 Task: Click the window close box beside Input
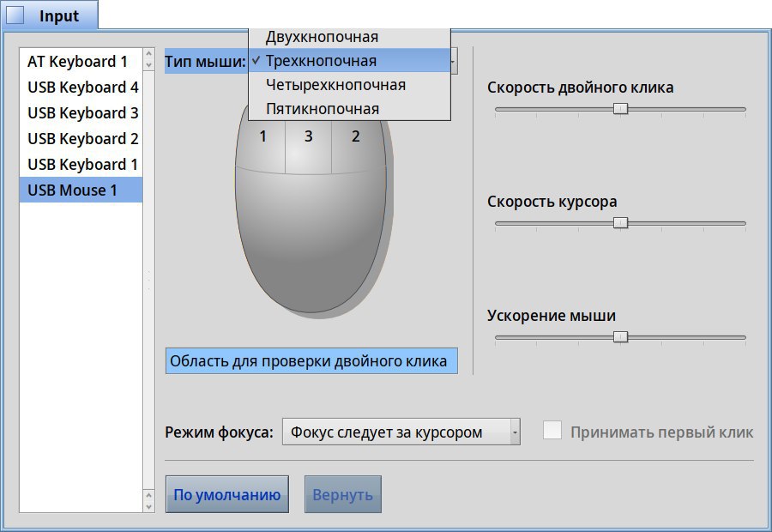15,15
